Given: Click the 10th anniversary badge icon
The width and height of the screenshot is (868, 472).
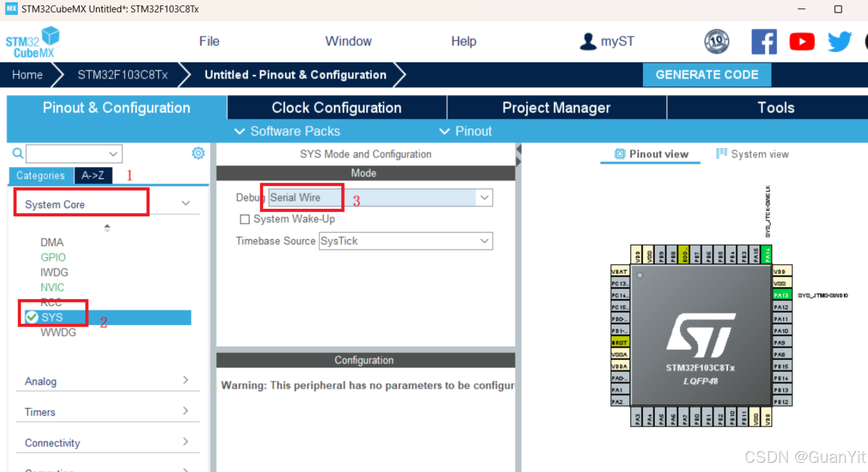Looking at the screenshot, I should point(716,41).
